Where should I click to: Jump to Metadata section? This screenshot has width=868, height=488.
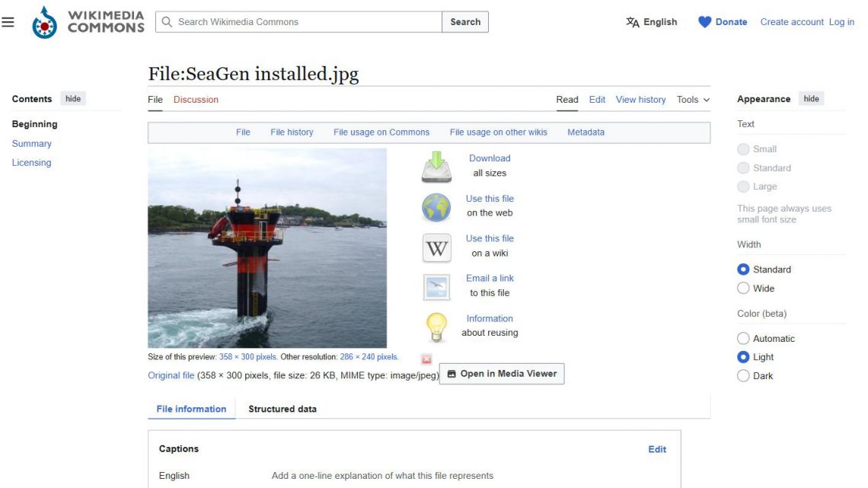click(586, 132)
